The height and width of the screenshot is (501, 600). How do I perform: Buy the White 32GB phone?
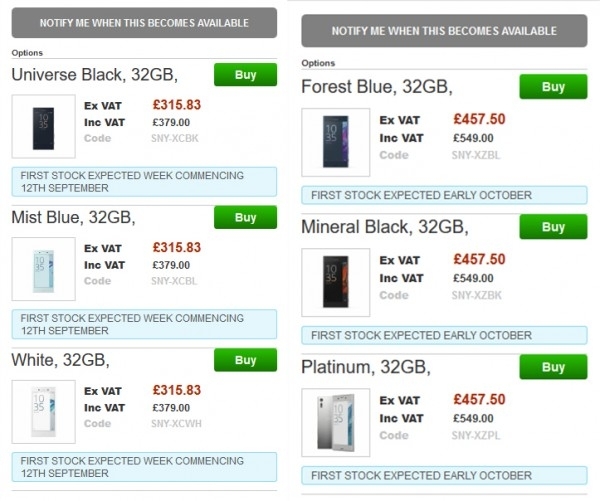coord(245,360)
